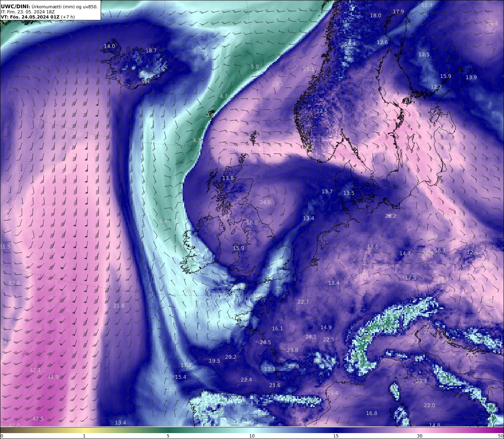Click the colorbar tick label 5

coord(168,436)
